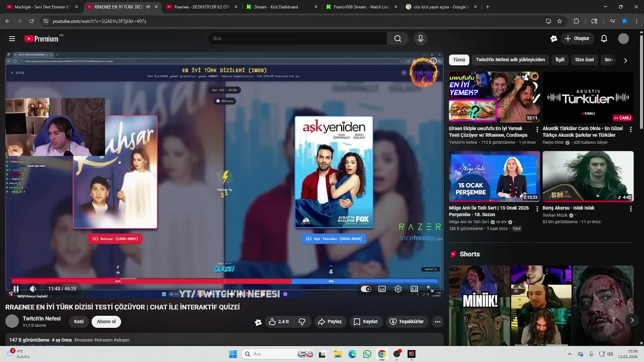Open options for Barış Akarsu video
This screenshot has height=362, width=644.
click(x=630, y=209)
